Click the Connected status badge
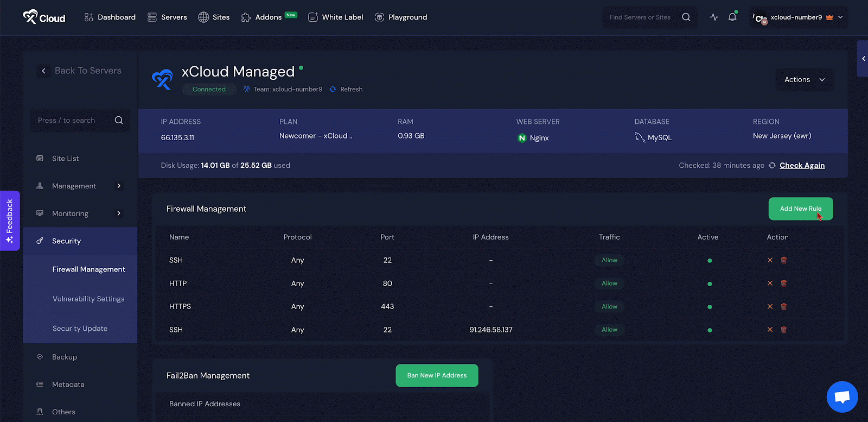868x422 pixels. click(x=209, y=89)
